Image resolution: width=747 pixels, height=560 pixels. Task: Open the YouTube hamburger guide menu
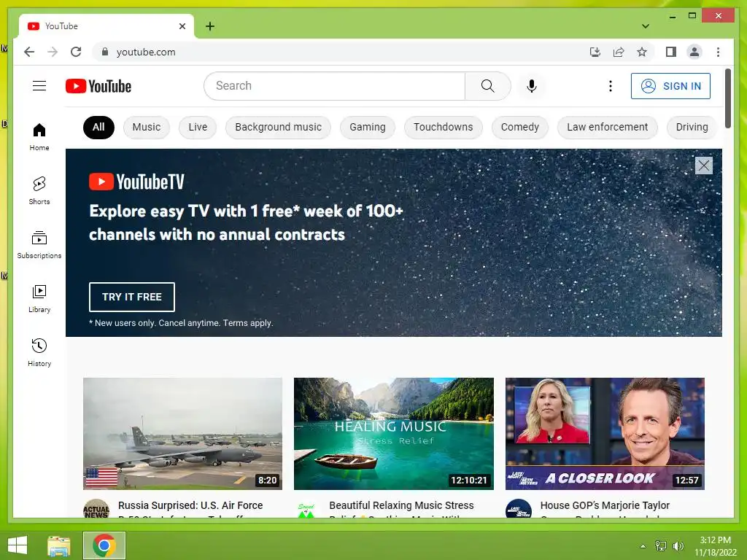click(x=39, y=86)
